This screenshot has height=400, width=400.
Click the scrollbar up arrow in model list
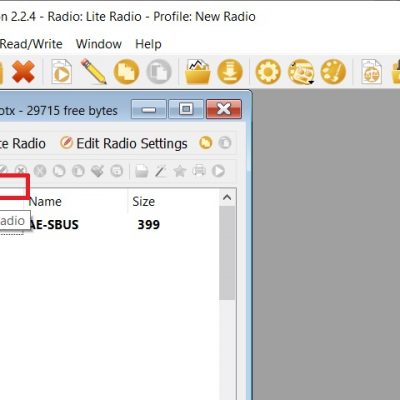(227, 198)
